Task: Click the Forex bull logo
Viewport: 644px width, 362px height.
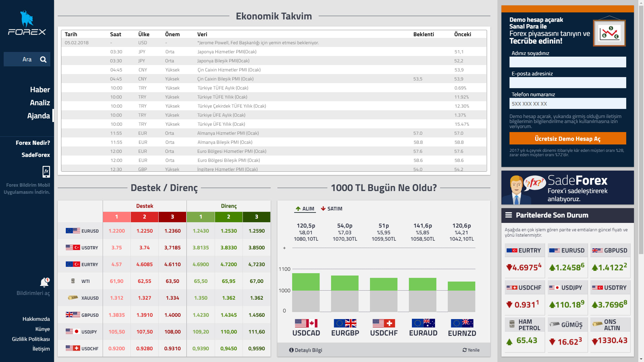Action: pos(27,23)
